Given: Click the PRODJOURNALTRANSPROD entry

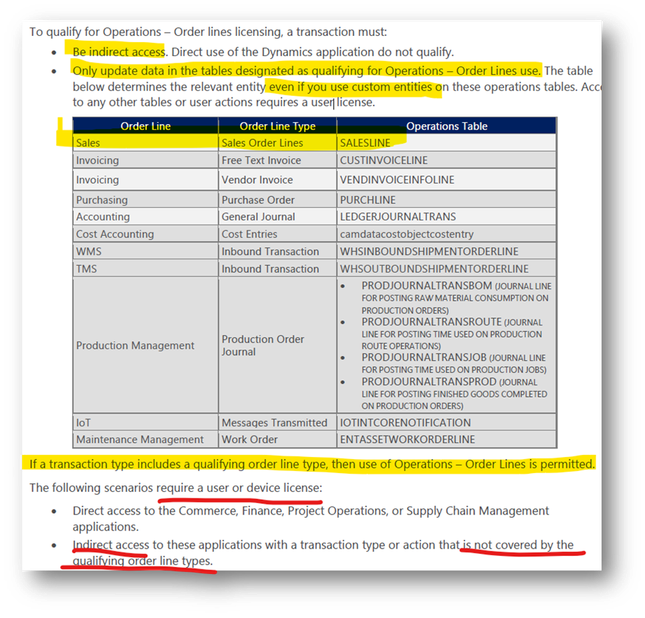Looking at the screenshot, I should (x=454, y=393).
